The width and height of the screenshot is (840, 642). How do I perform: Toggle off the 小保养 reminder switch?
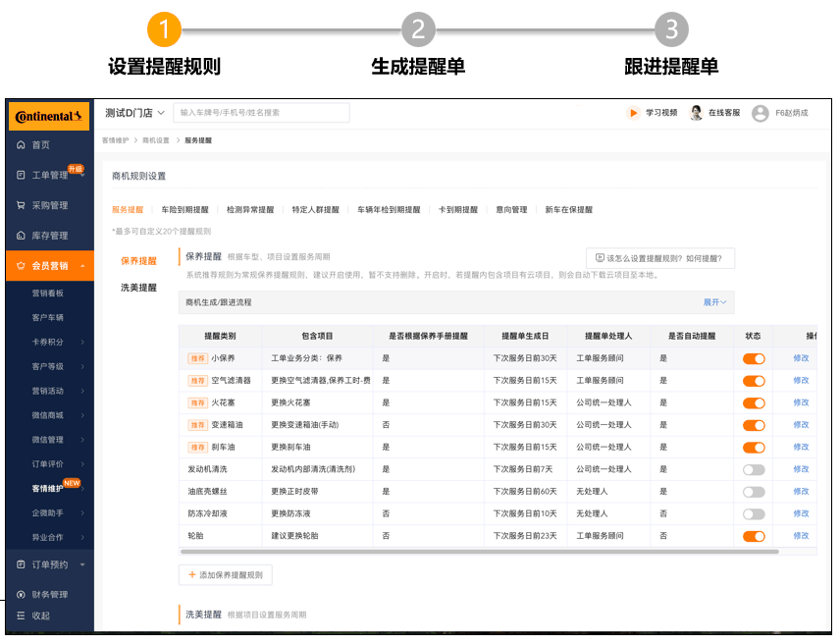click(754, 358)
